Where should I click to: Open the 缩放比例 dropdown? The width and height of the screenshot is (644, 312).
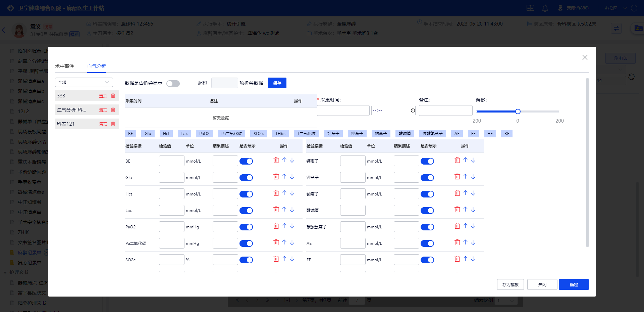506,300
